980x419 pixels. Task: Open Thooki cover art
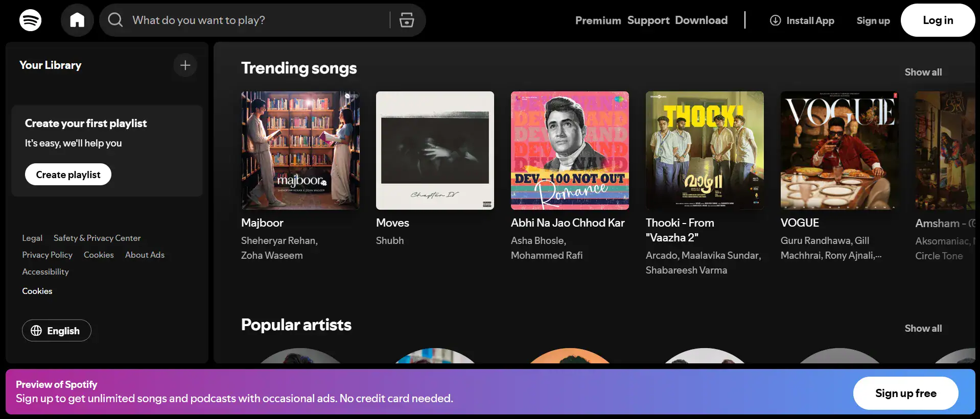click(x=705, y=151)
